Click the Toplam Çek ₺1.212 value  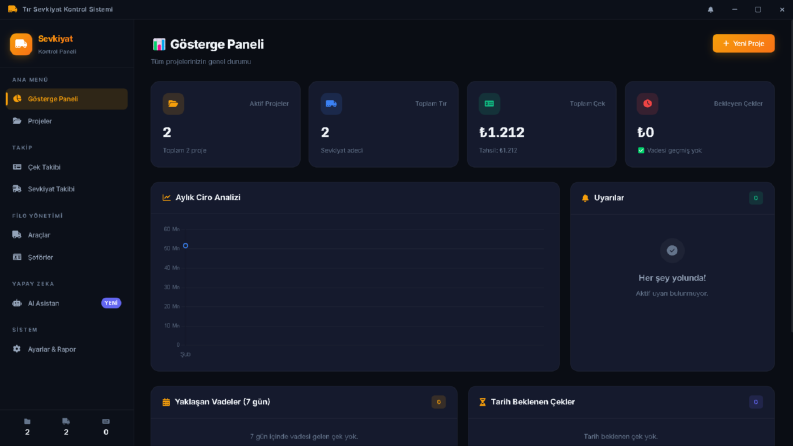tap(502, 132)
